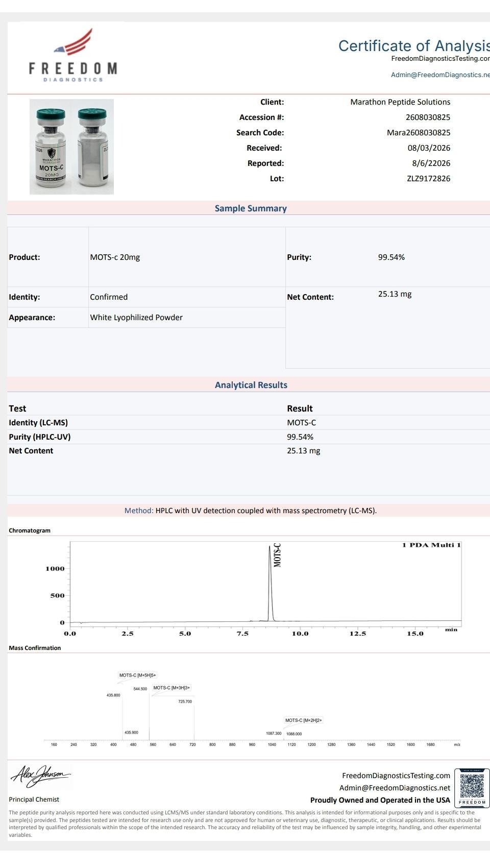Click "Proudly Owned and Operated in the USA"
490x868 pixels.
(380, 800)
